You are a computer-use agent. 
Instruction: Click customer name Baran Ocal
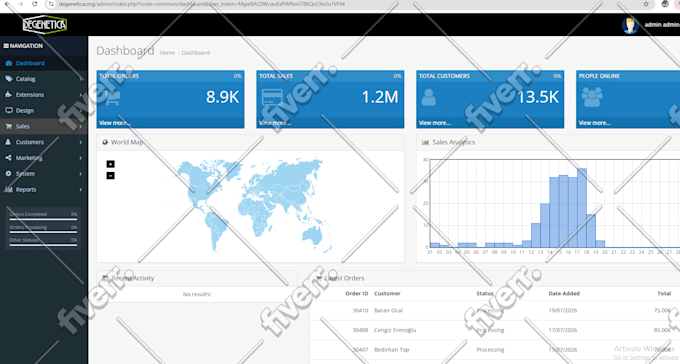(x=389, y=311)
